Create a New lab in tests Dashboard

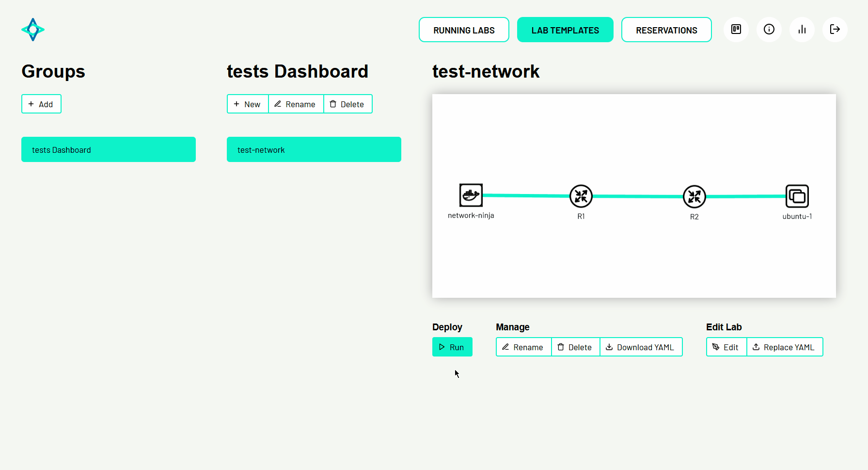[x=248, y=104]
